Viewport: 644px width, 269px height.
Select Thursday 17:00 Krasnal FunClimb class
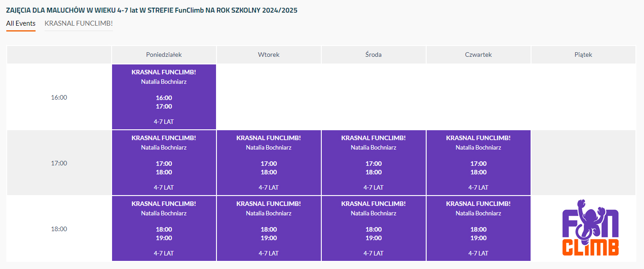478,163
